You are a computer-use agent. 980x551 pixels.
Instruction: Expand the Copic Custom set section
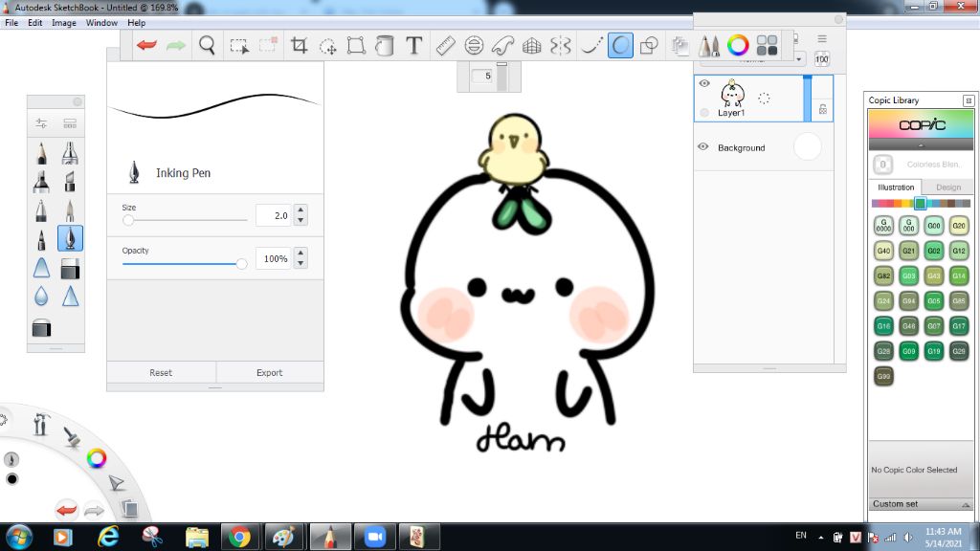(x=920, y=504)
